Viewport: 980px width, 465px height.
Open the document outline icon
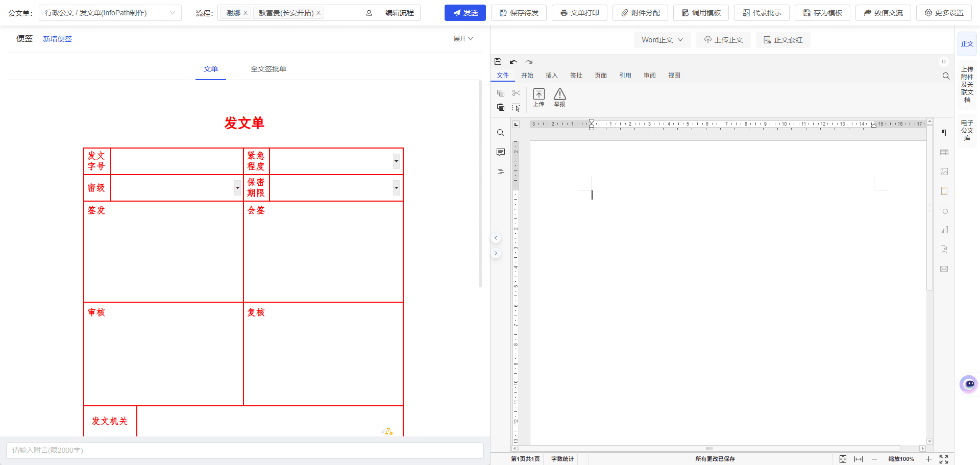point(501,172)
